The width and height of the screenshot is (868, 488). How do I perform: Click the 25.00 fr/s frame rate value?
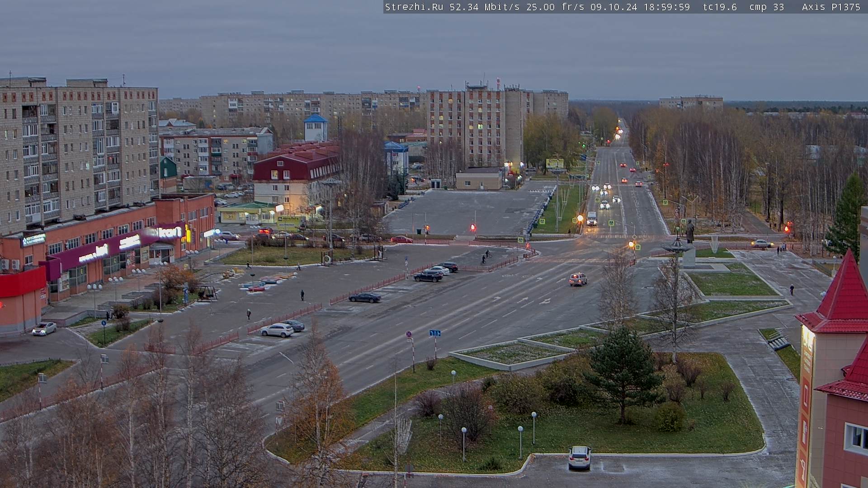pyautogui.click(x=555, y=7)
